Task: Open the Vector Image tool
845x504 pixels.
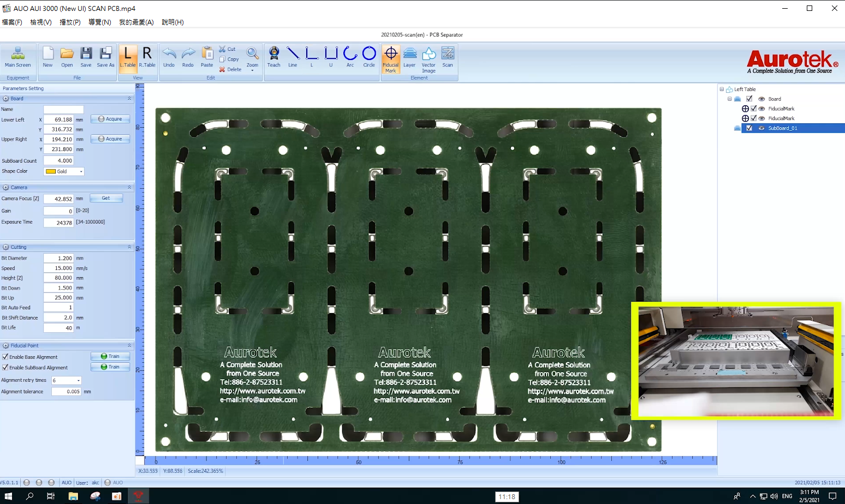Action: click(429, 58)
